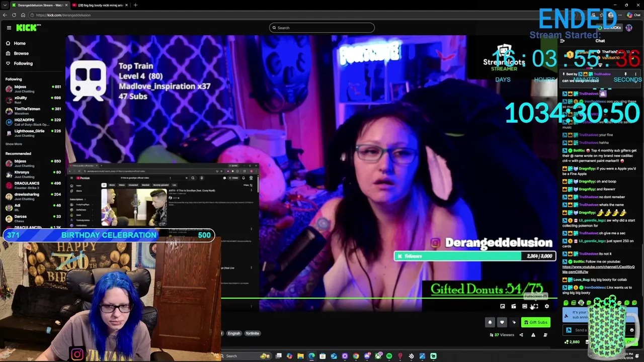Go back in the browser

coord(5,15)
